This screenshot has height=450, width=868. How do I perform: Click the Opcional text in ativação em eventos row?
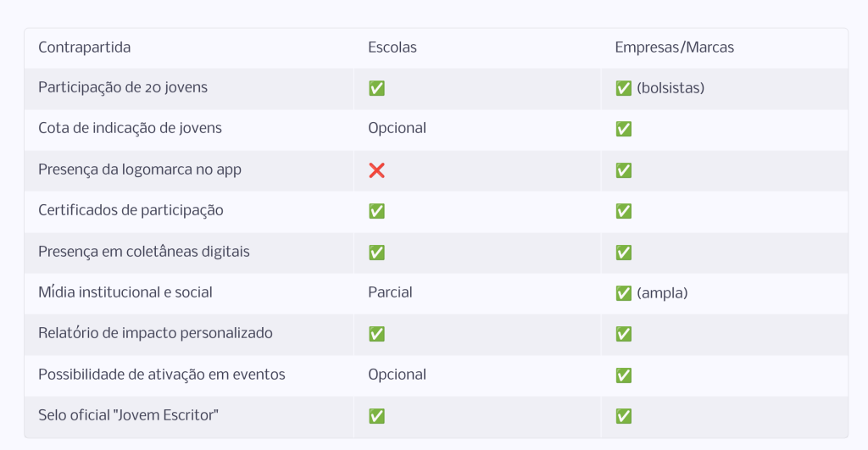point(397,375)
